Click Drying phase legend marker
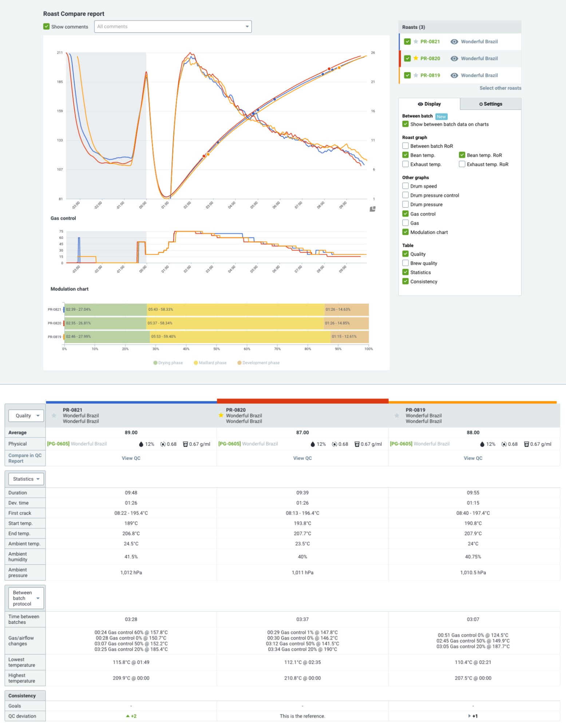Image resolution: width=566 pixels, height=728 pixels. (x=155, y=363)
